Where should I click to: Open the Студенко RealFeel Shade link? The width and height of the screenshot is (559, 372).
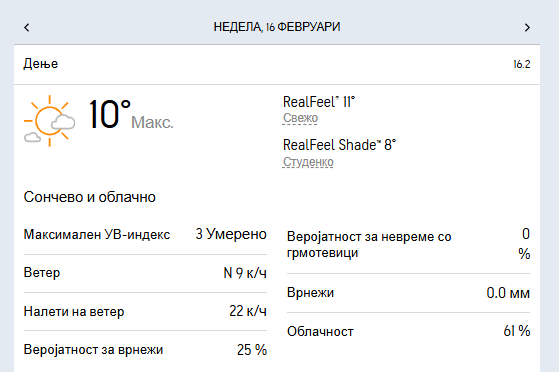(308, 162)
